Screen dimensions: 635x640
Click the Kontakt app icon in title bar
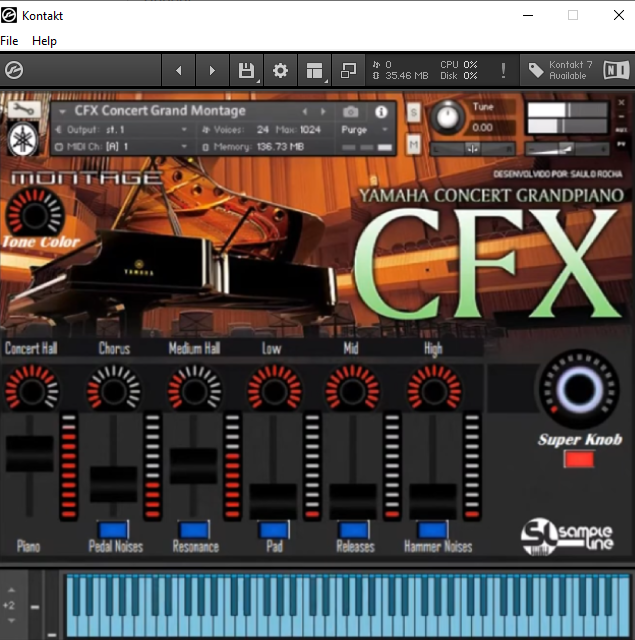[x=9, y=16]
